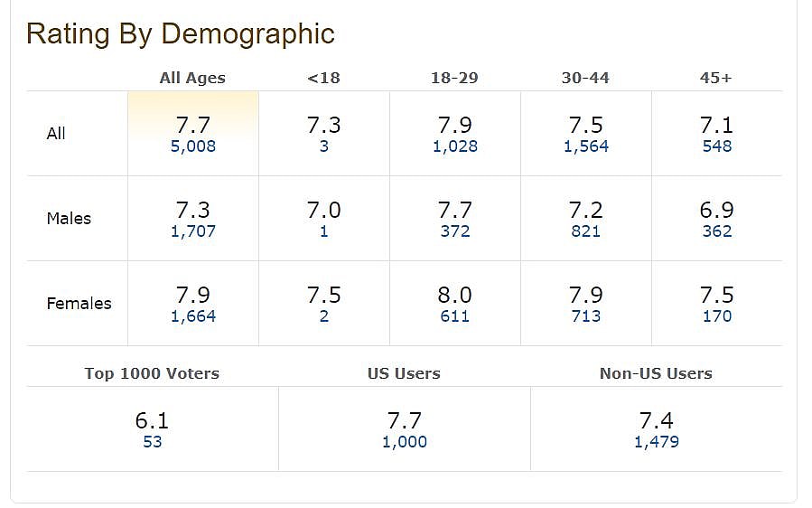The image size is (812, 508).
Task: Click the 170 votes for Females 45+
Action: (717, 316)
